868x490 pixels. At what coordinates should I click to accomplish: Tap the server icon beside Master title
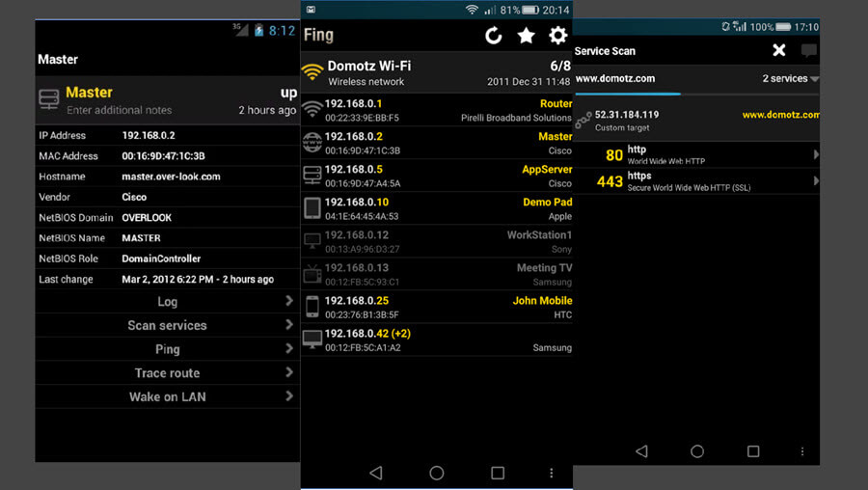point(49,99)
